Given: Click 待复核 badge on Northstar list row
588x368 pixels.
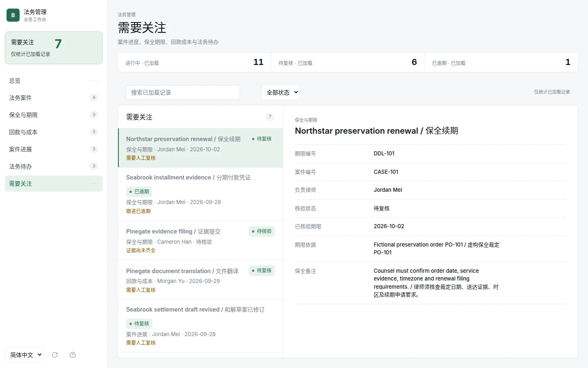Looking at the screenshot, I should tap(262, 139).
